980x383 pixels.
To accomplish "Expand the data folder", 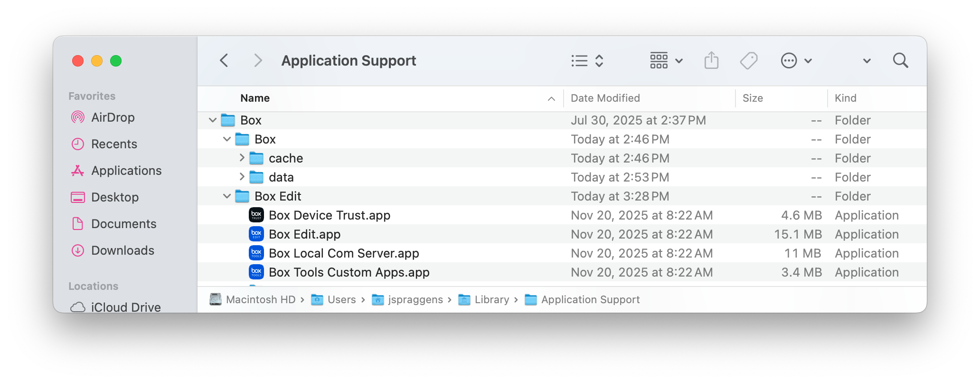I will 242,177.
